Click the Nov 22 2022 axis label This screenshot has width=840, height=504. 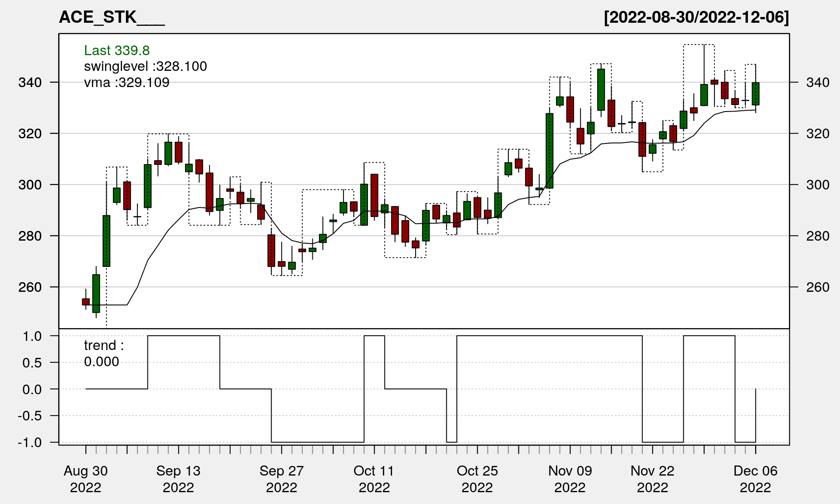pyautogui.click(x=652, y=479)
